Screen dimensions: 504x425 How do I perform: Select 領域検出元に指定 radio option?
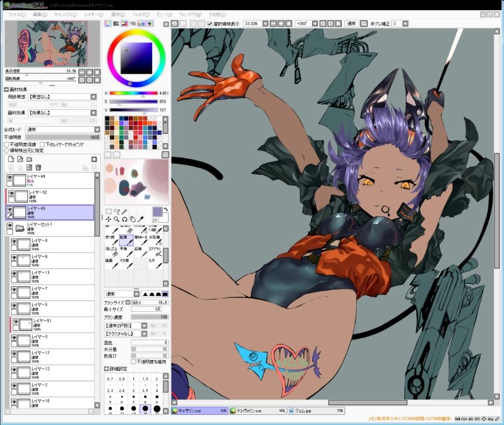pos(6,150)
